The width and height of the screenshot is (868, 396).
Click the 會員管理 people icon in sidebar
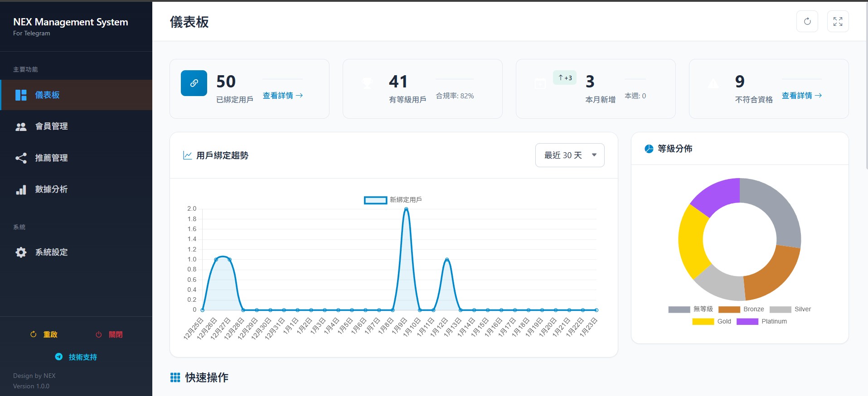pos(21,126)
